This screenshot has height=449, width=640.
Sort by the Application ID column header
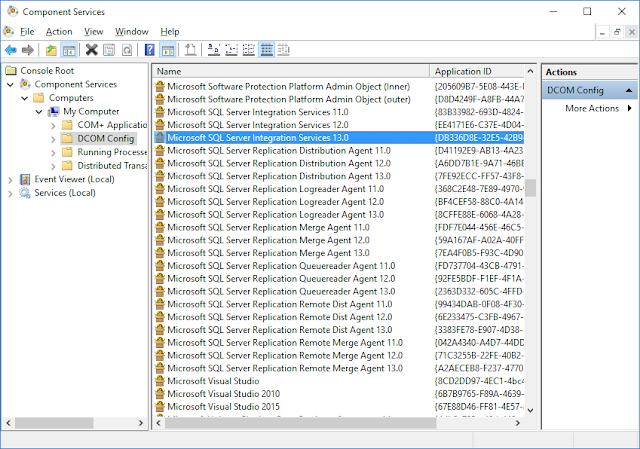click(x=477, y=71)
